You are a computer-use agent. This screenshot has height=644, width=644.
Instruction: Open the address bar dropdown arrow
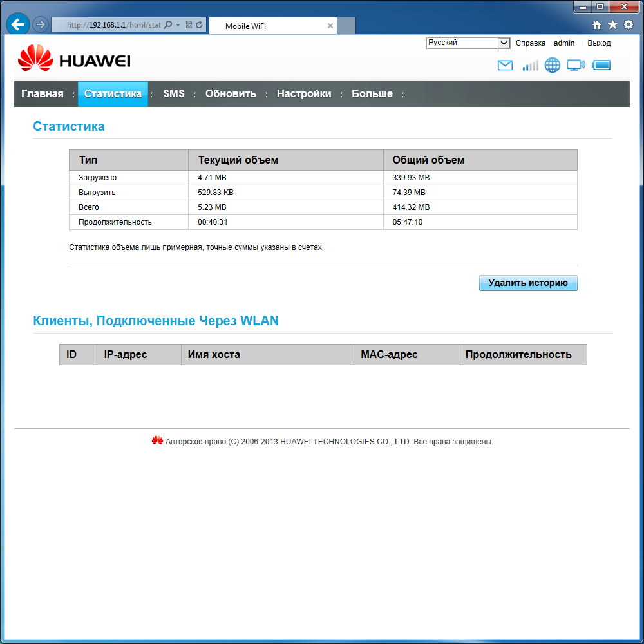click(x=178, y=25)
